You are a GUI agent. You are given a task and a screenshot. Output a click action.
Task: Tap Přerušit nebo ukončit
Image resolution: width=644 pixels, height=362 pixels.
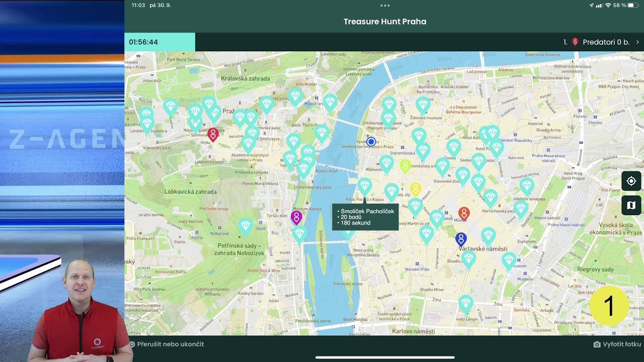click(167, 344)
